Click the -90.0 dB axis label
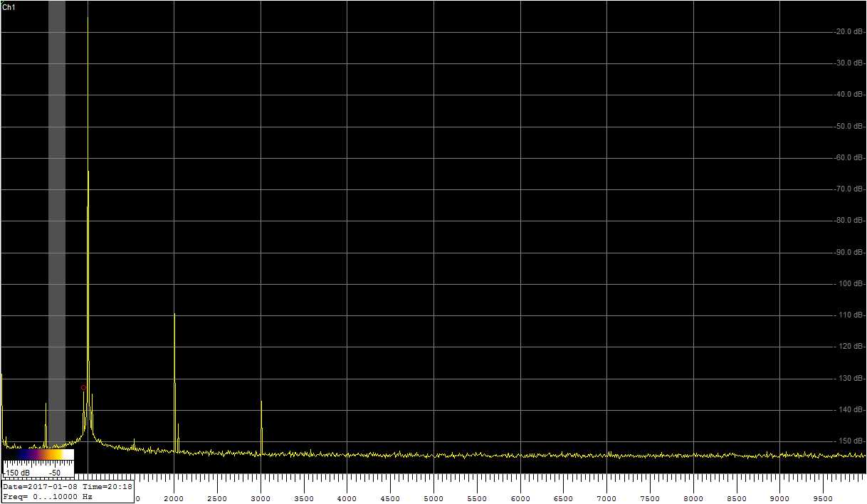This screenshot has height=504, width=867. [x=849, y=253]
